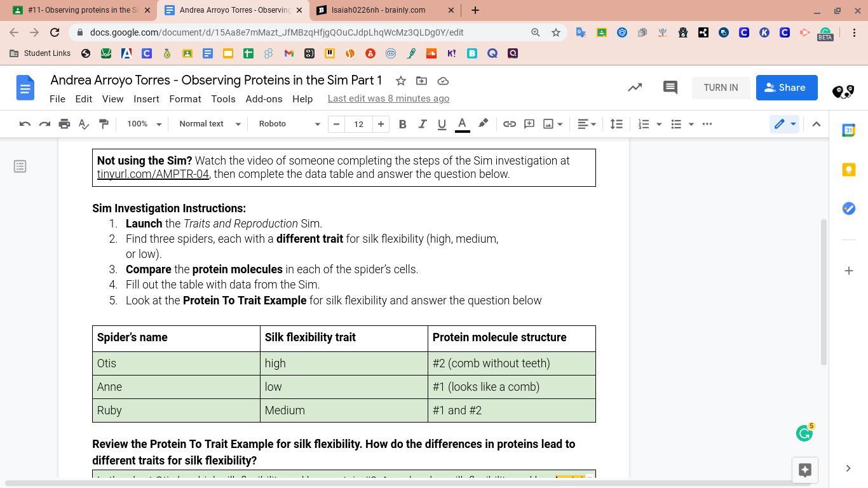Open Google Keep in side panel

[848, 170]
